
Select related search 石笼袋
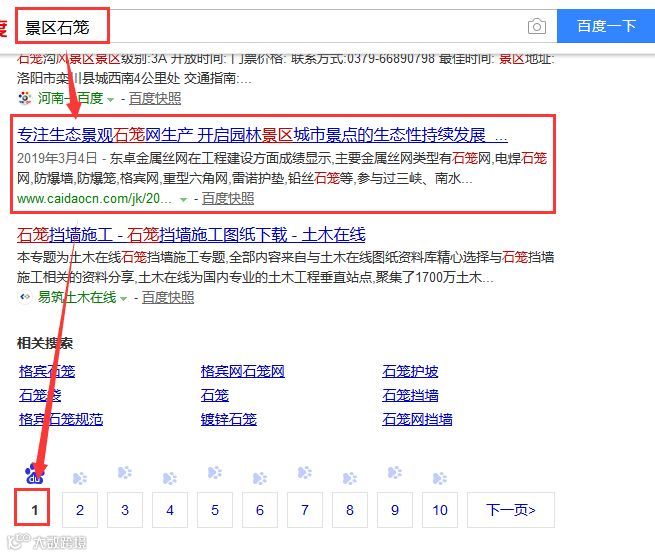click(40, 395)
